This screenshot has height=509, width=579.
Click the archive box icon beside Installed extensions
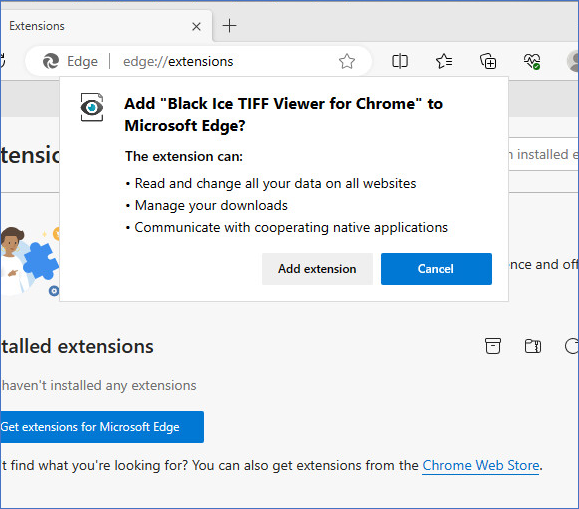pos(493,346)
